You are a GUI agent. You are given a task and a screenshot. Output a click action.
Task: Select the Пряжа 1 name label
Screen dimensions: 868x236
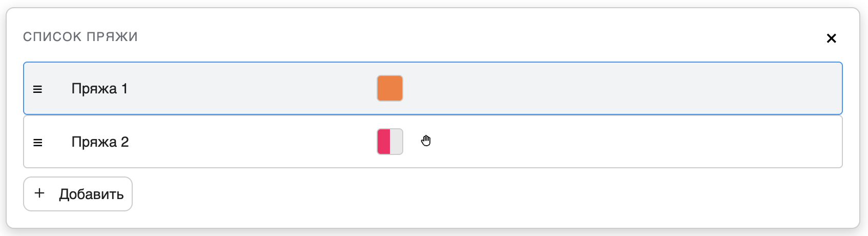click(x=99, y=89)
